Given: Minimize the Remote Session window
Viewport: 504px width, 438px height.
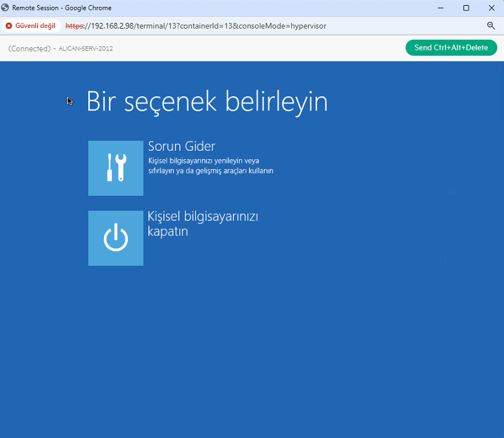Looking at the screenshot, I should 440,7.
